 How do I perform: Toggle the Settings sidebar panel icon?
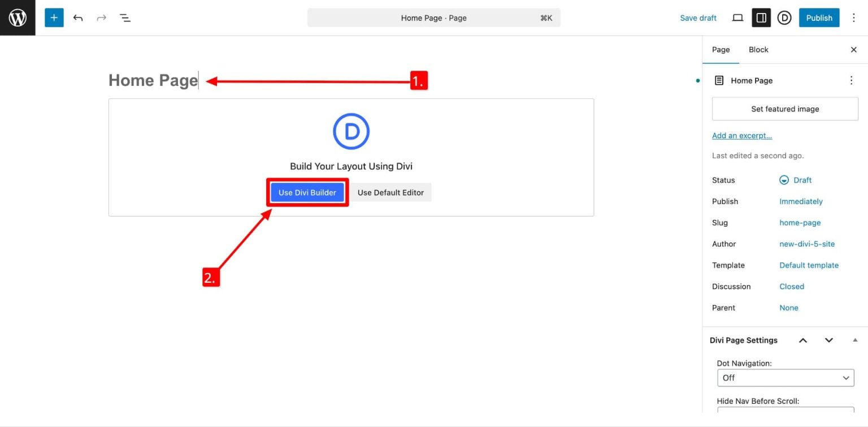[x=761, y=18]
